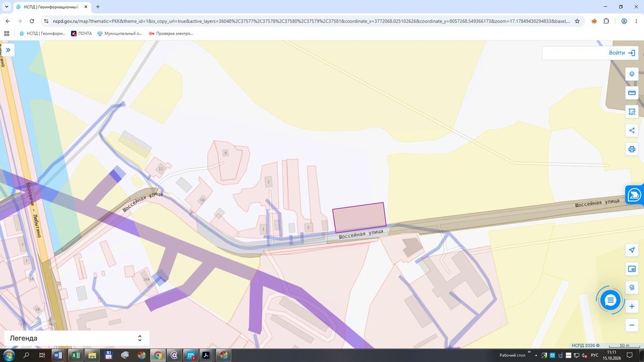
Task: Open the НСПД Геоинформ bookmark
Action: [x=42, y=33]
